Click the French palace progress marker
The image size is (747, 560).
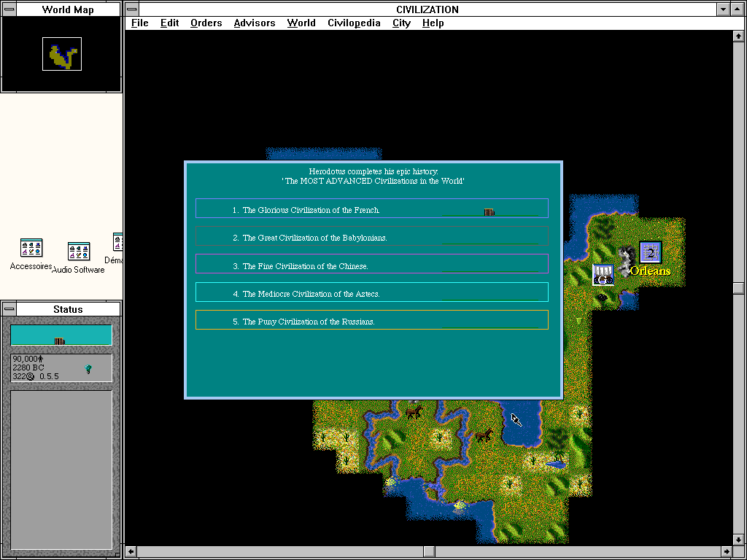pos(489,212)
